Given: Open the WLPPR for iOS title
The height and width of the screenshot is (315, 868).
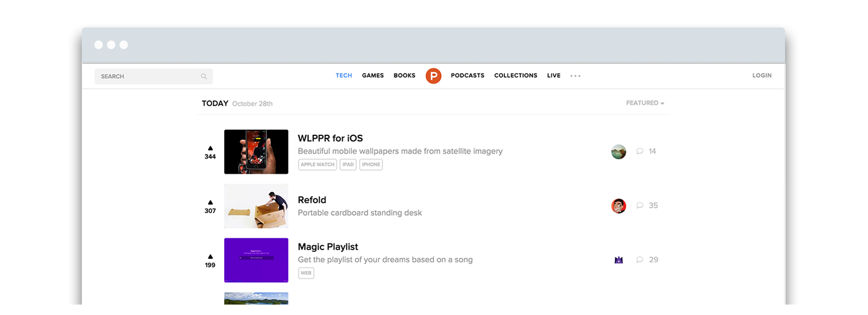Looking at the screenshot, I should (330, 138).
